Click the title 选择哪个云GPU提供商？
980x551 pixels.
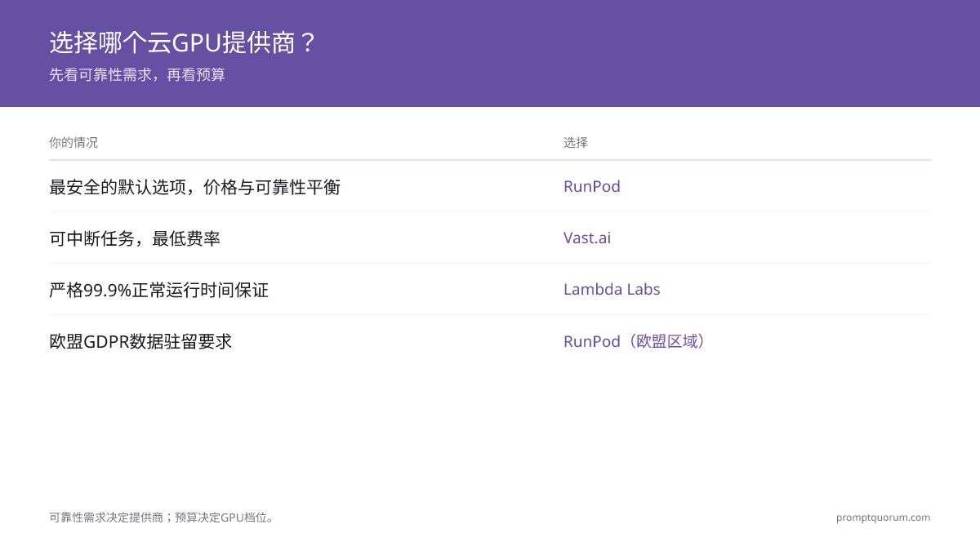182,42
